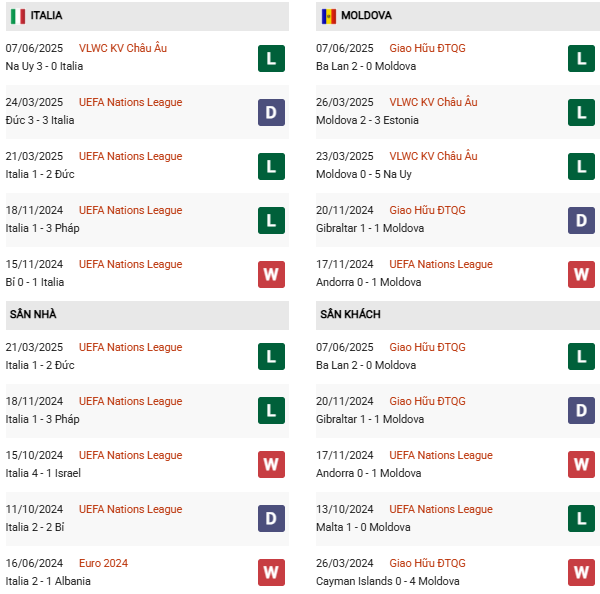The height and width of the screenshot is (594, 600).
Task: Open VLWC KV Châu Âu link for Na Uy - Italia
Action: pos(123,48)
